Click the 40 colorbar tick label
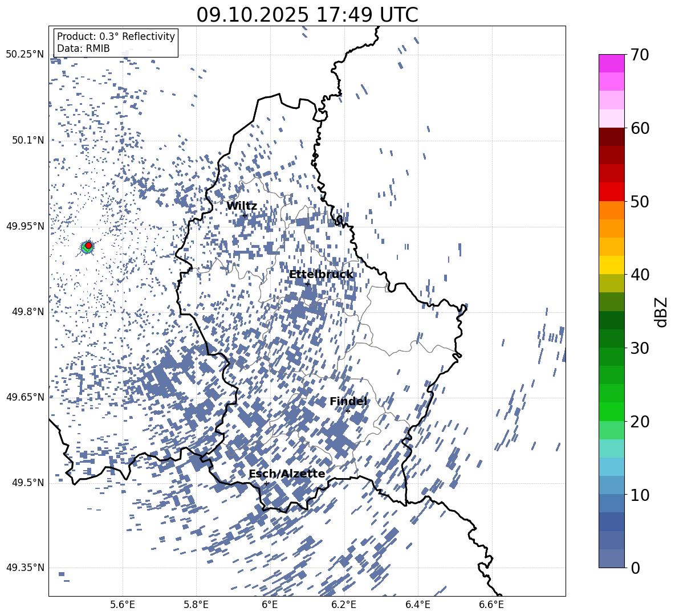This screenshot has height=616, width=675. tap(640, 275)
